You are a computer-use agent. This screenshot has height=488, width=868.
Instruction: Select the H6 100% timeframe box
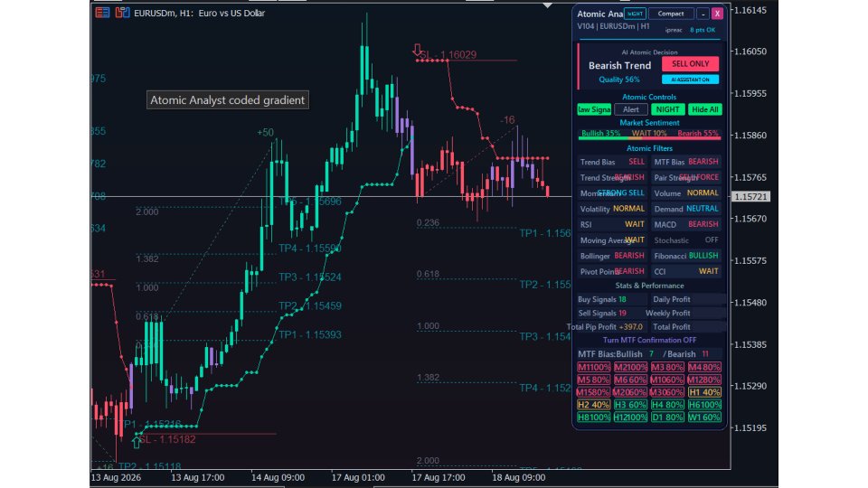point(704,405)
